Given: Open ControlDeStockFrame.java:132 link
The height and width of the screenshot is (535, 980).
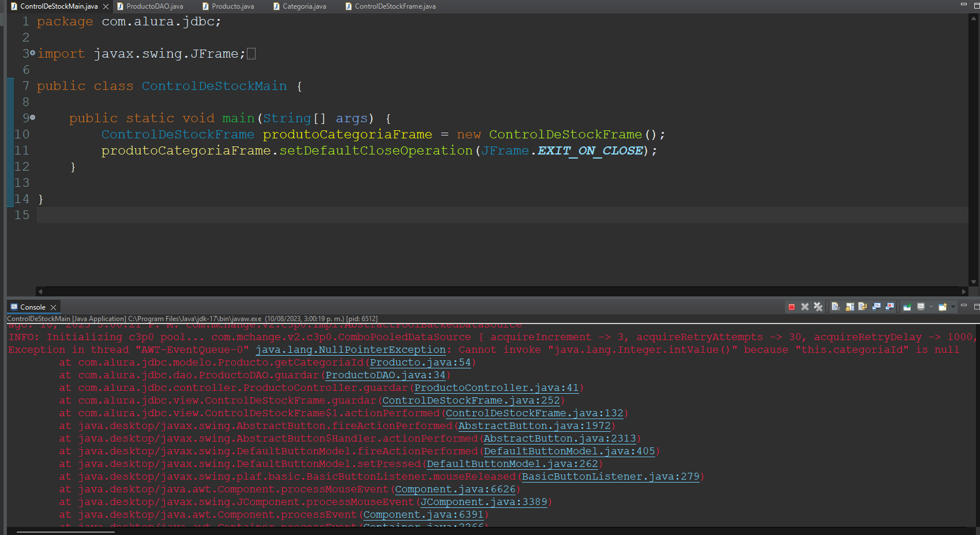Looking at the screenshot, I should [535, 413].
